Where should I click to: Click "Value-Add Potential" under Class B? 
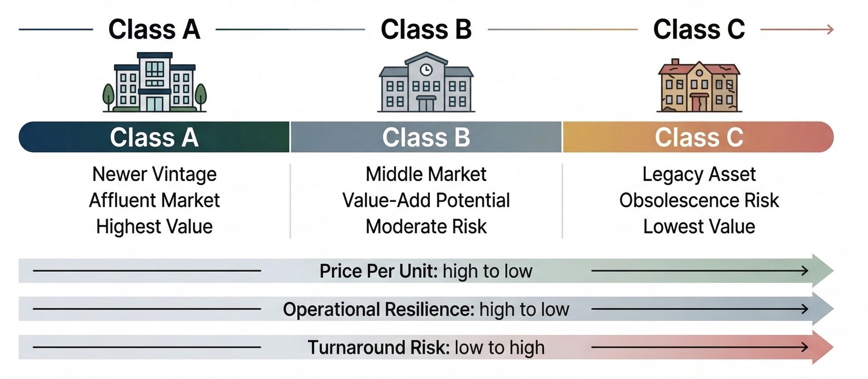[426, 200]
